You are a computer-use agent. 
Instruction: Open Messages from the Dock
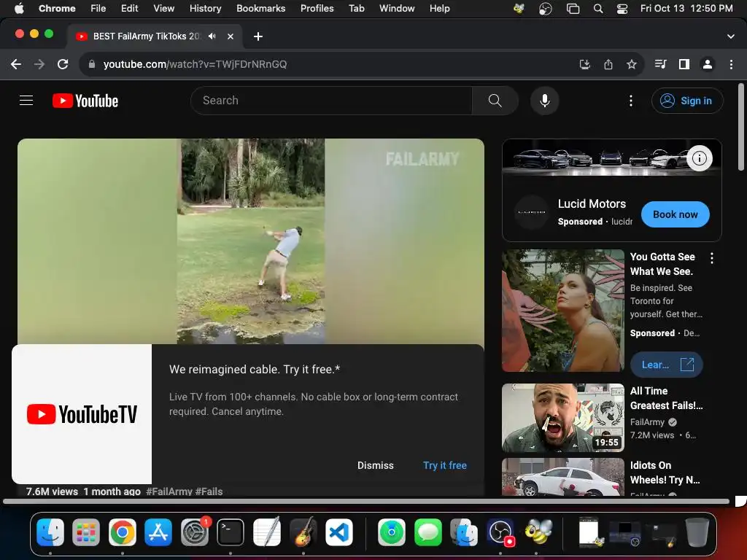click(x=427, y=532)
